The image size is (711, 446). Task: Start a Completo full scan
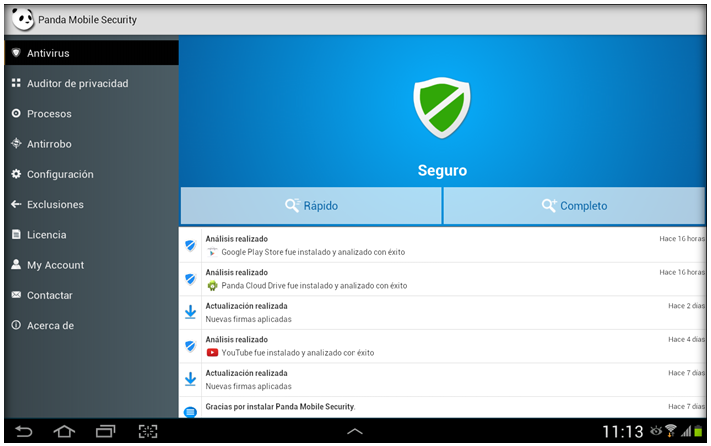(574, 206)
